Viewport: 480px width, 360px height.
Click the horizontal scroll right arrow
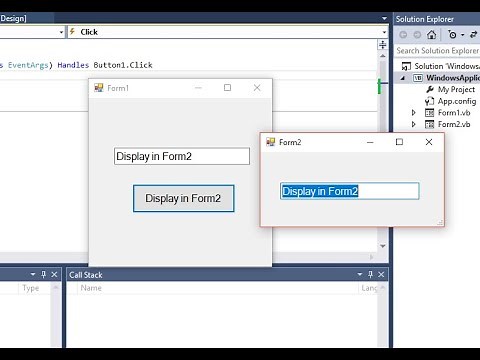pyautogui.click(x=372, y=257)
